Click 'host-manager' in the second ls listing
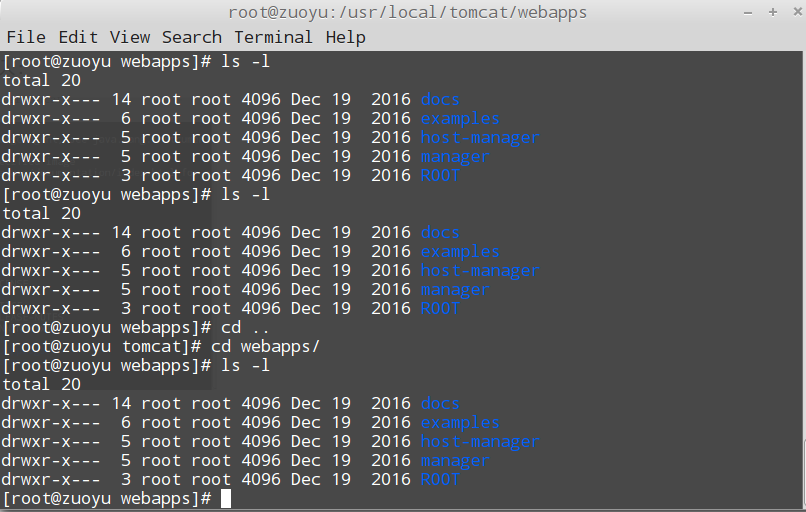This screenshot has height=512, width=806. coord(480,270)
